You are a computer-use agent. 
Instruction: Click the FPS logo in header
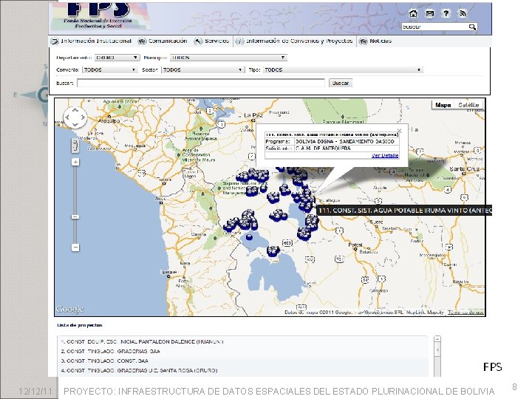pyautogui.click(x=98, y=16)
